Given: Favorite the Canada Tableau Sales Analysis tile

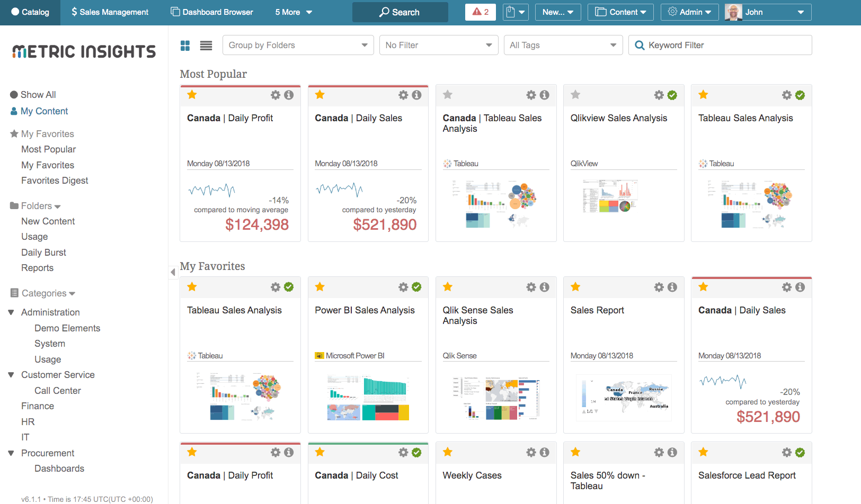Looking at the screenshot, I should (x=448, y=95).
